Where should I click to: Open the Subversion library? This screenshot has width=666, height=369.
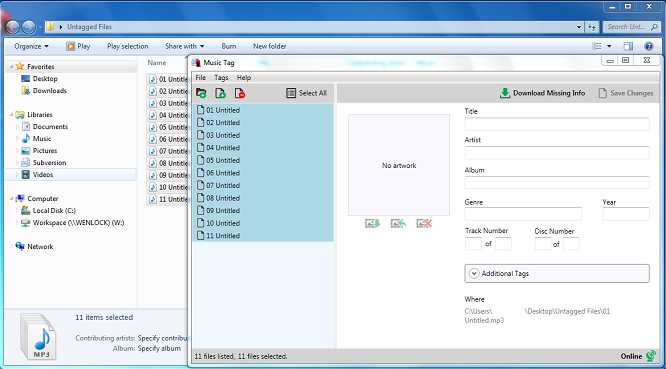pyautogui.click(x=44, y=162)
